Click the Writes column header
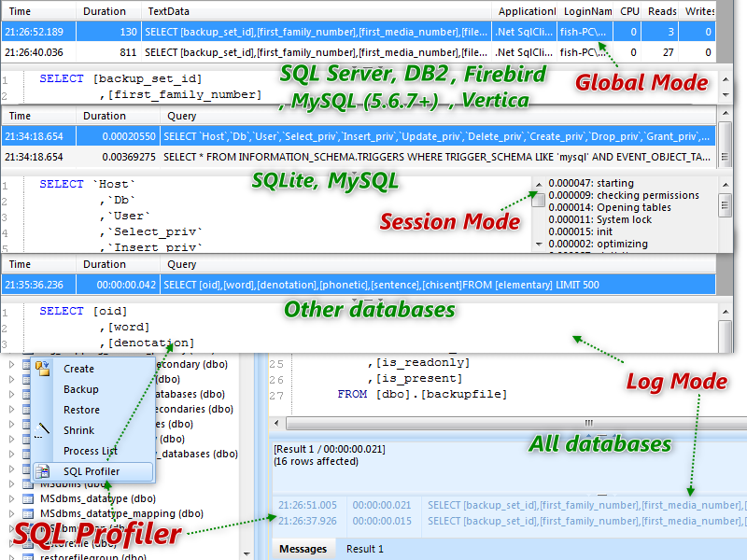 (x=698, y=11)
